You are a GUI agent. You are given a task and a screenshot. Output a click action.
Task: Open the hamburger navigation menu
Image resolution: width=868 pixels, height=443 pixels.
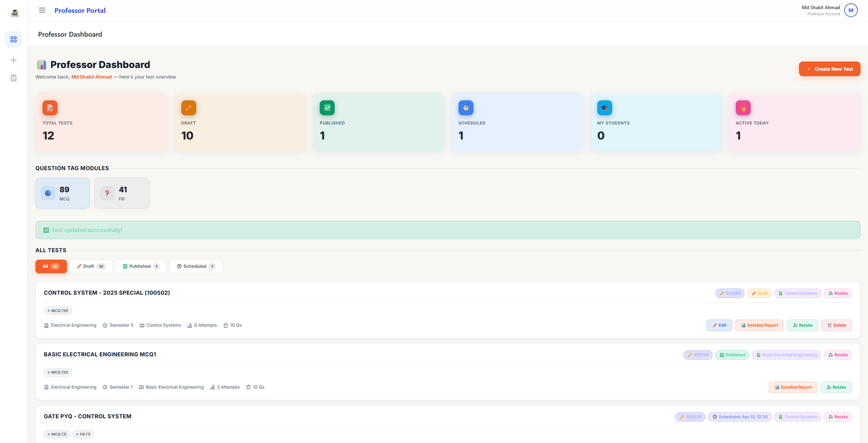click(42, 10)
